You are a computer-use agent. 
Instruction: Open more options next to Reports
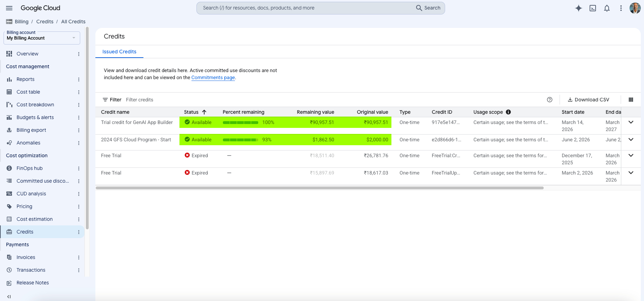pos(79,79)
